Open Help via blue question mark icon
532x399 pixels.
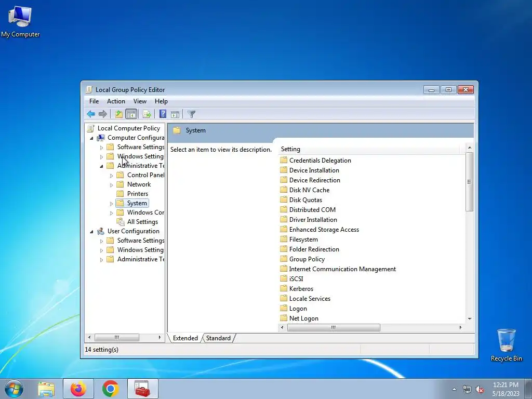point(163,114)
